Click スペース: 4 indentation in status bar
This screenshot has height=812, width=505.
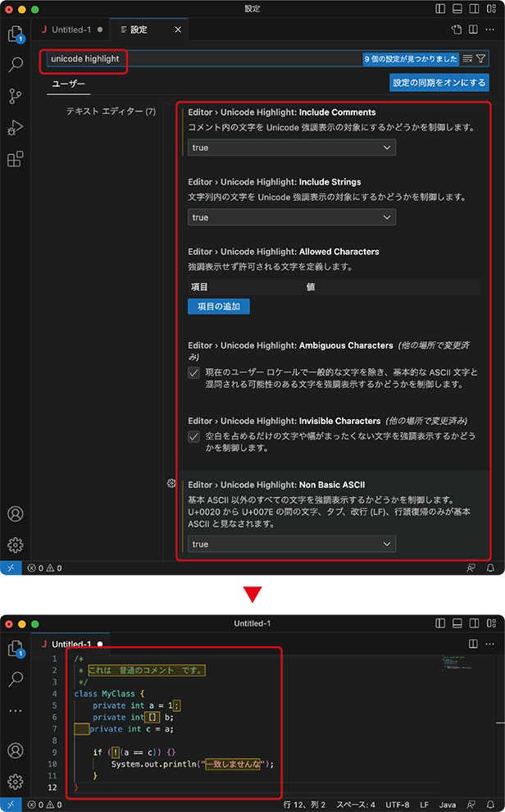pyautogui.click(x=356, y=805)
